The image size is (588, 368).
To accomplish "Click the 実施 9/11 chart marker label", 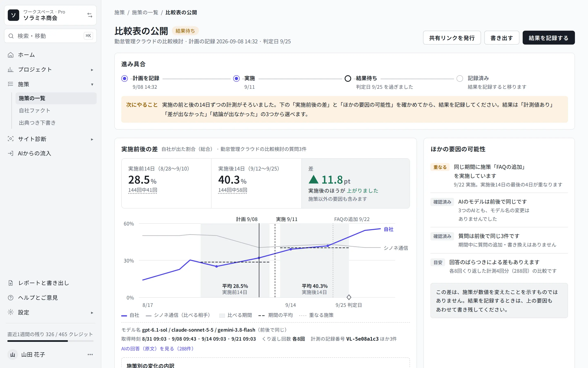I will 287,219.
